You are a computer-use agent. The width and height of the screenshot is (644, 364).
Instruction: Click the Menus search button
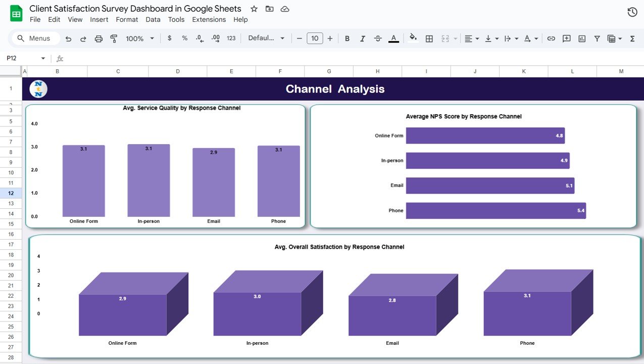tap(34, 38)
